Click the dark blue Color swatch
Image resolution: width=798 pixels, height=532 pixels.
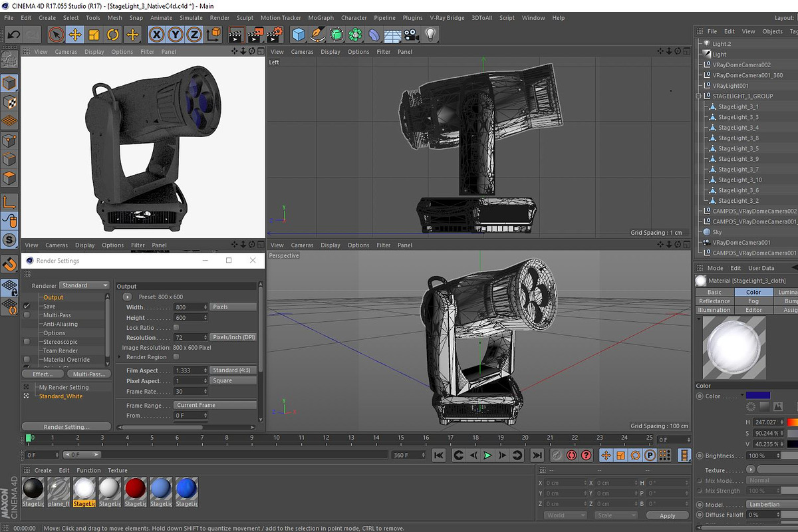coord(758,396)
